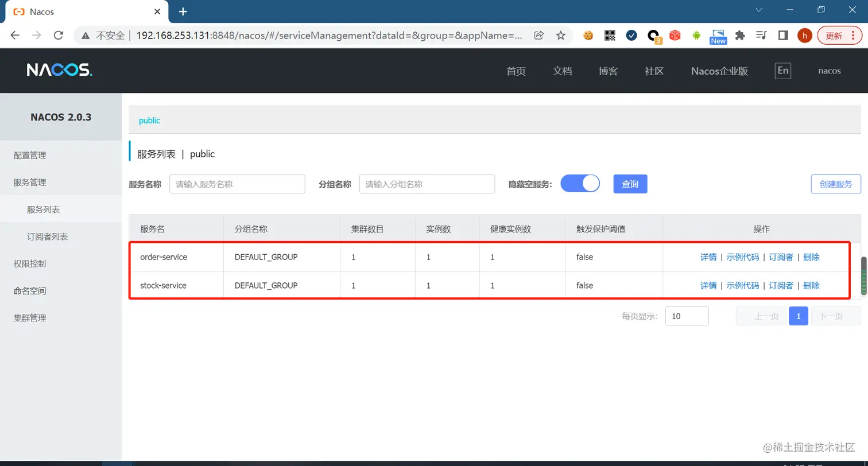Click the 查询 search button
868x466 pixels.
[x=630, y=184]
